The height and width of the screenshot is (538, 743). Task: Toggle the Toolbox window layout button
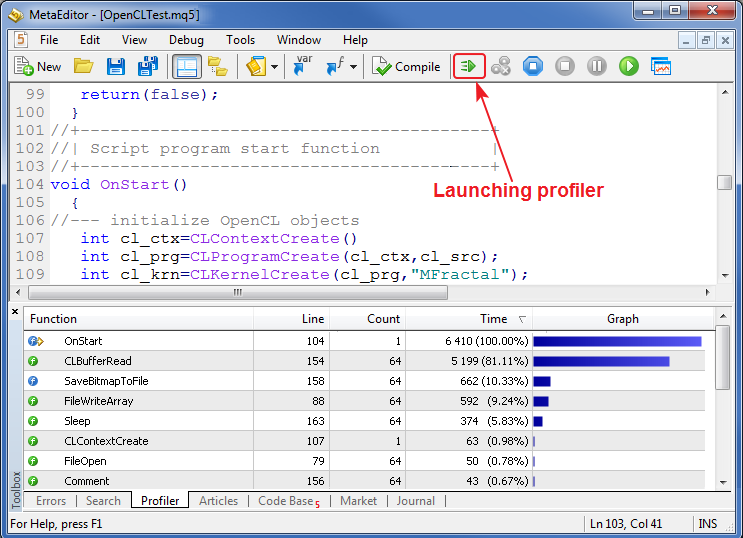coord(186,66)
